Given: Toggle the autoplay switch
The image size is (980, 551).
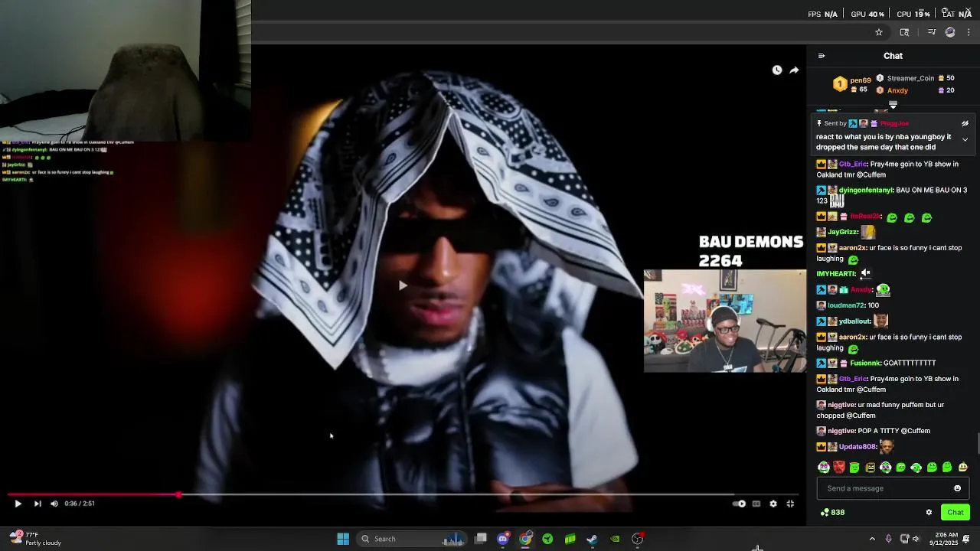Looking at the screenshot, I should 740,504.
